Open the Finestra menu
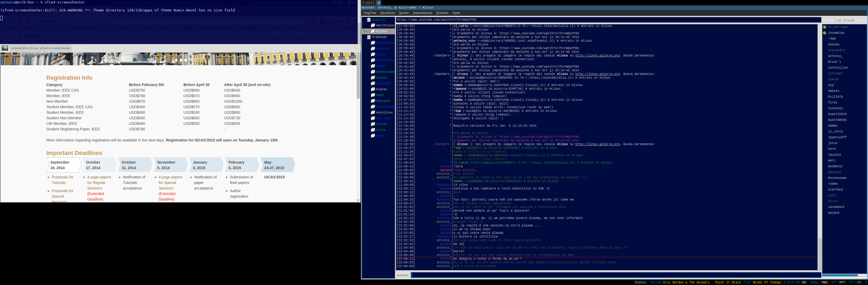The image size is (868, 285). 442,13
